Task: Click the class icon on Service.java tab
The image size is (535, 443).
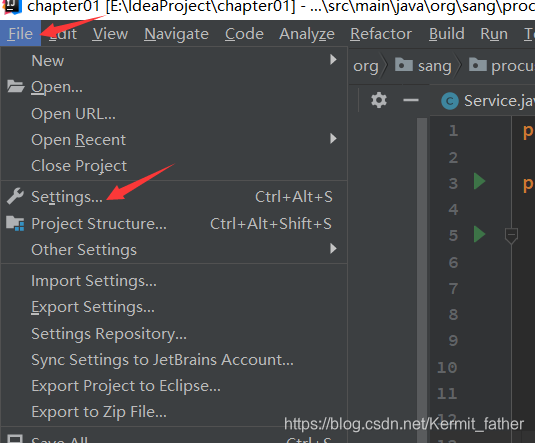Action: click(450, 101)
